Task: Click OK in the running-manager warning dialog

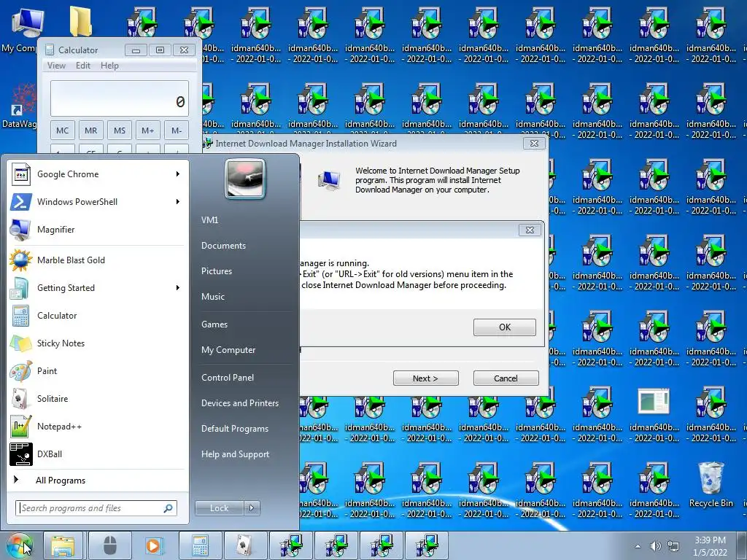Action: (x=505, y=327)
